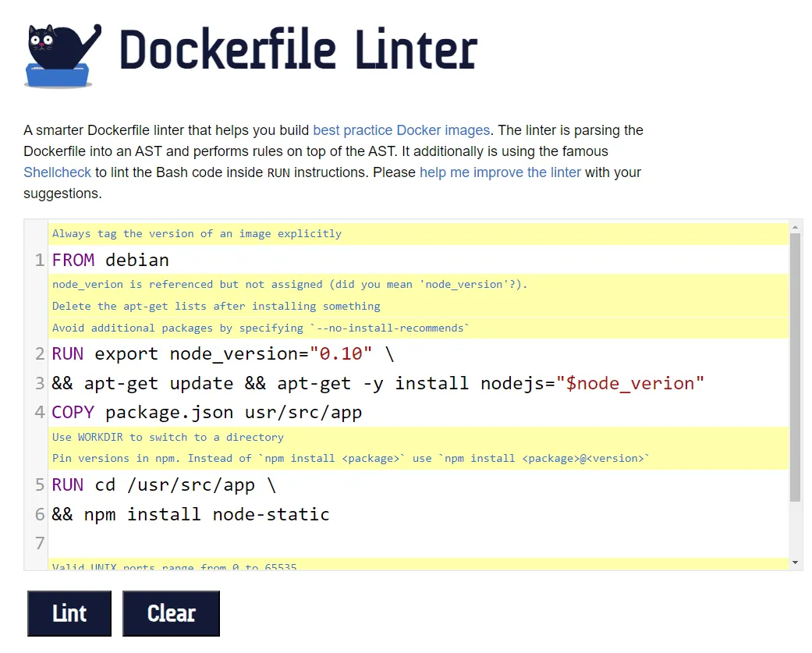Run the Lint button
The image size is (812, 653).
[x=69, y=613]
